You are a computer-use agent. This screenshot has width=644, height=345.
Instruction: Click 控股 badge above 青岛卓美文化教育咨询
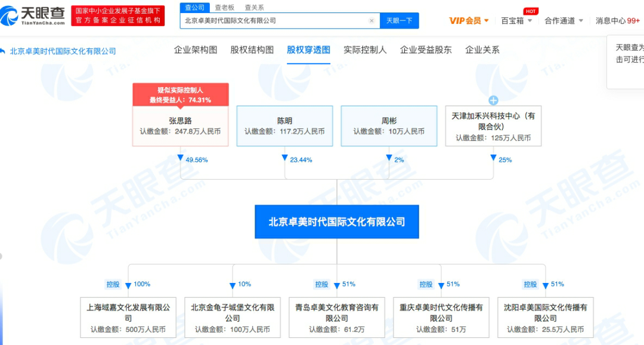point(321,285)
